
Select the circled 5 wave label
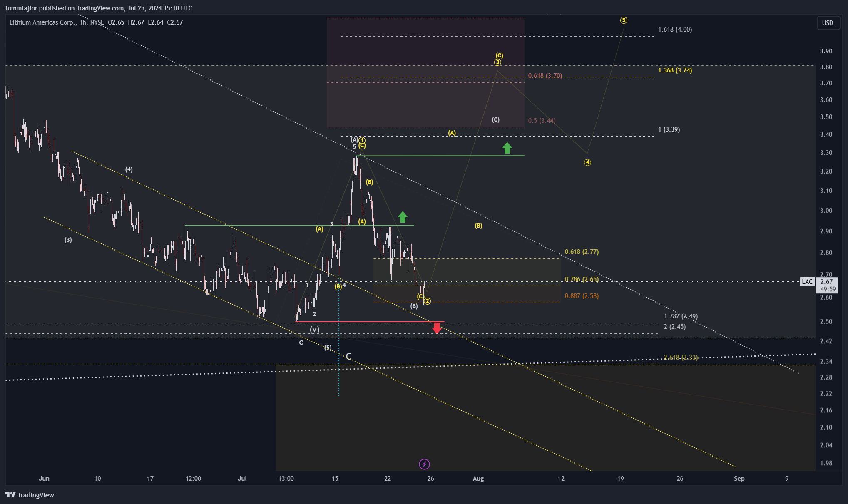(x=624, y=20)
